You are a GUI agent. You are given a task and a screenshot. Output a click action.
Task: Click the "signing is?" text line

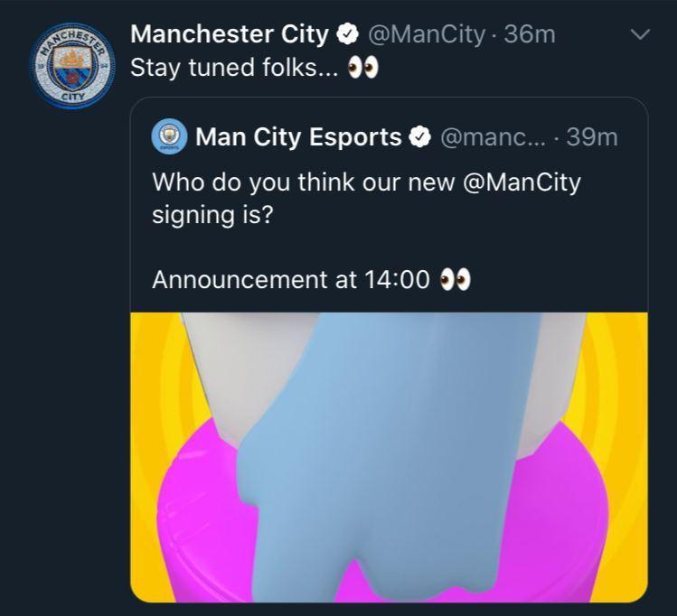pos(212,215)
